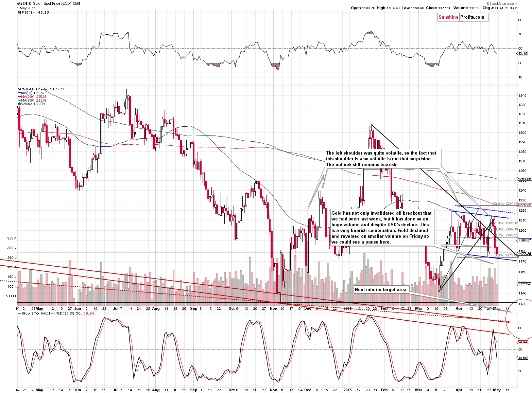The height and width of the screenshot is (393, 532).
Task: Click the 70 level on RSI axis
Action: [520, 34]
